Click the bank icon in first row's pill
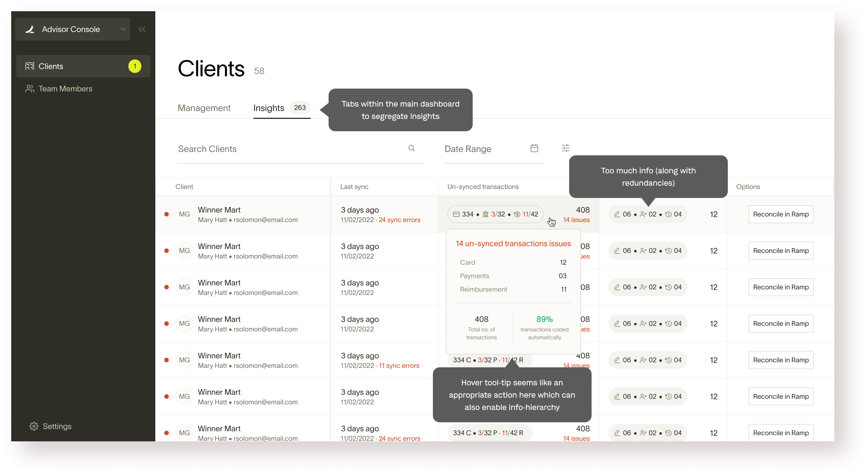868x475 pixels. tap(486, 215)
